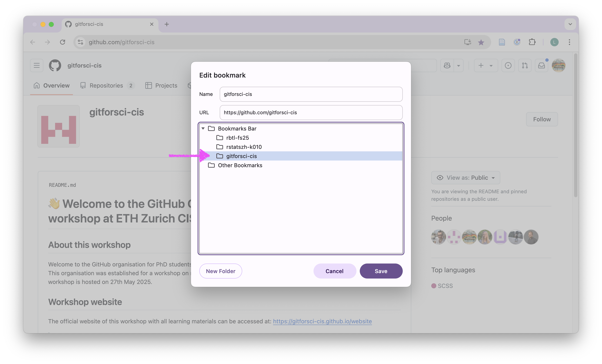Switch to the Repositories tab
Viewport: 602px width, 364px height.
[108, 85]
